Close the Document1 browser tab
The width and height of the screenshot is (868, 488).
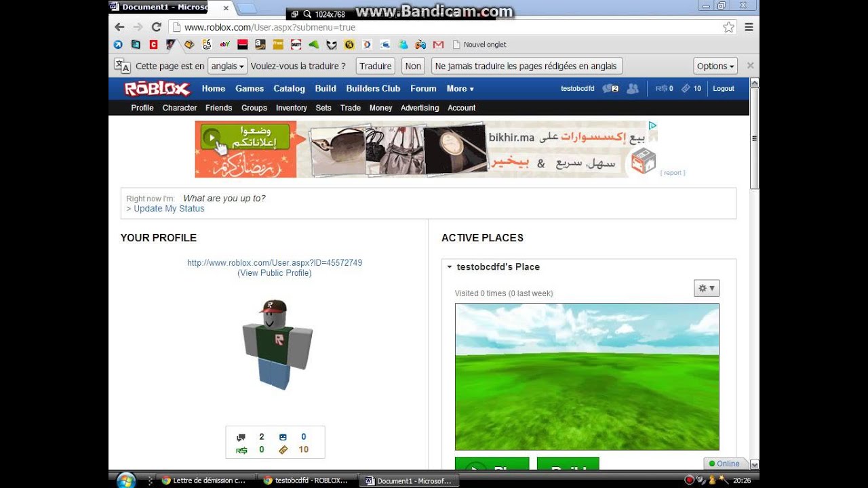pyautogui.click(x=226, y=8)
